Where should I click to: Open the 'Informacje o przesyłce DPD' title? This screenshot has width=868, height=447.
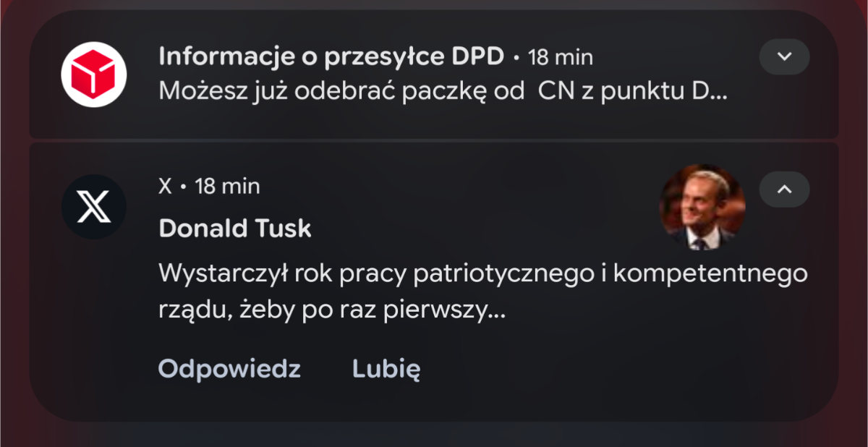coord(331,56)
